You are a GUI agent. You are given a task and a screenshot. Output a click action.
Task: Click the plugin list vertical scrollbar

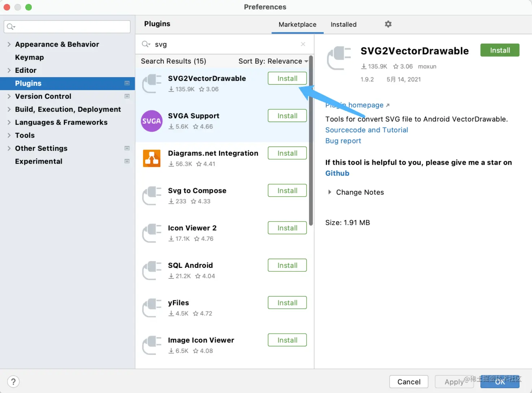pos(311,141)
